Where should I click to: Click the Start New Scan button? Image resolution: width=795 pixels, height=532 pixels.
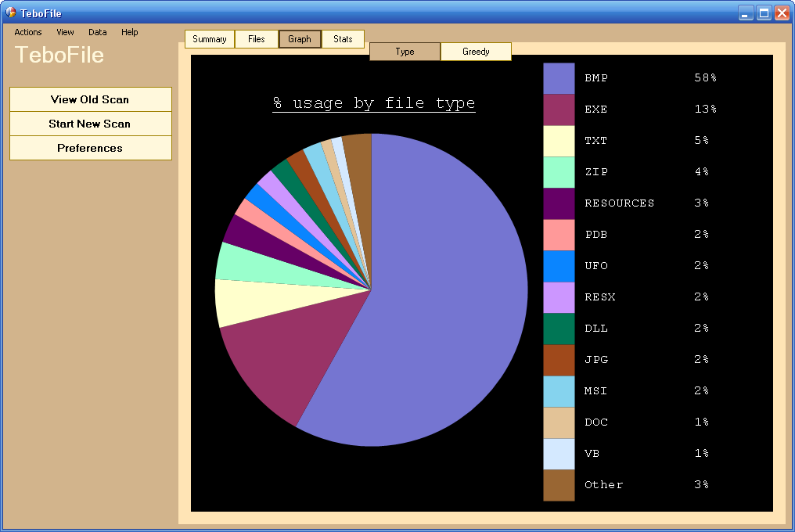(x=90, y=124)
